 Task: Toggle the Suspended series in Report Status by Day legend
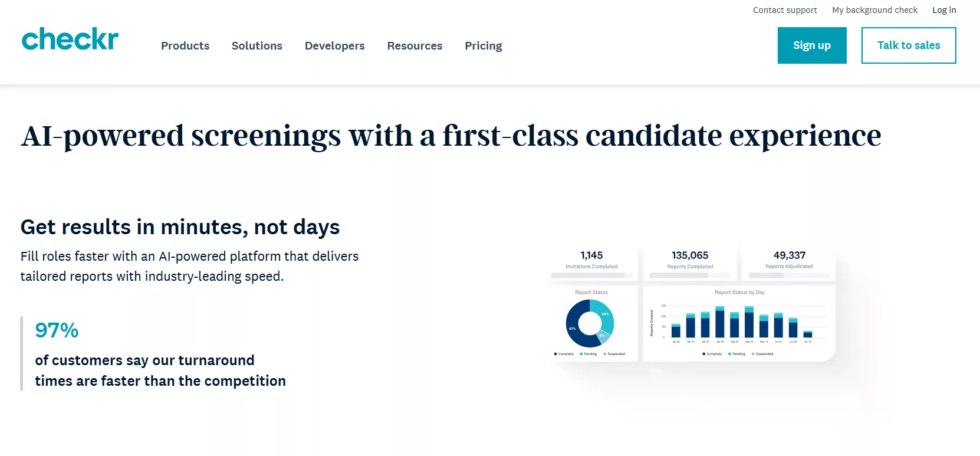click(753, 354)
